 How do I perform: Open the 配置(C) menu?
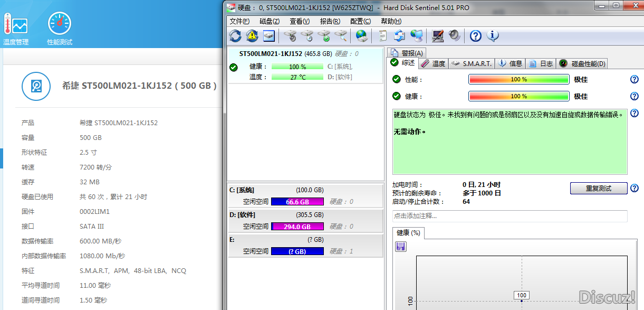pos(360,21)
